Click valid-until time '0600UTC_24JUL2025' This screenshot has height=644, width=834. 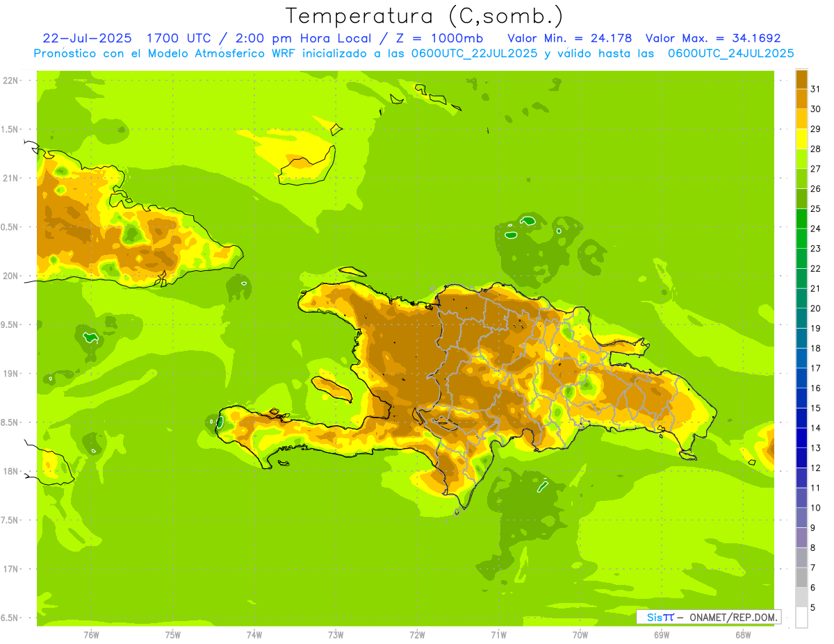click(x=731, y=53)
